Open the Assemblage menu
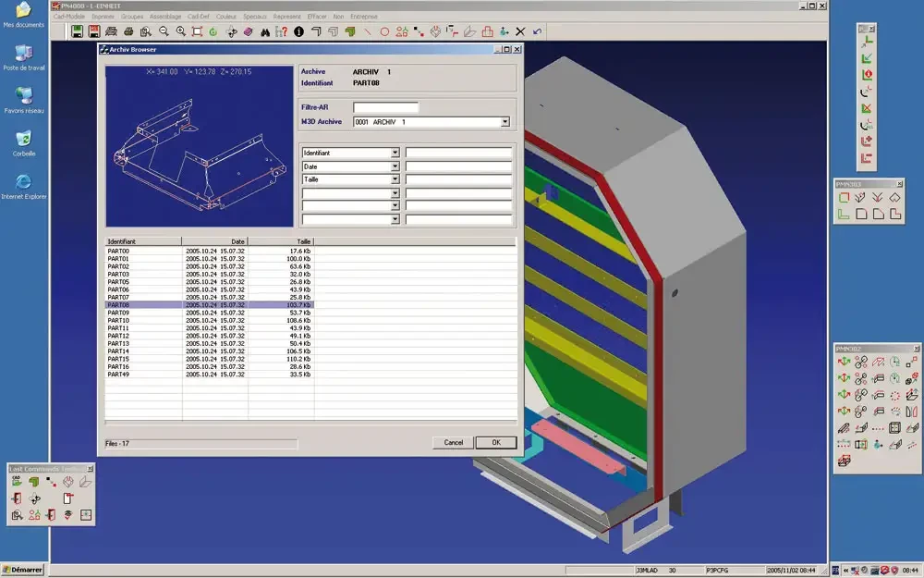 click(x=165, y=17)
